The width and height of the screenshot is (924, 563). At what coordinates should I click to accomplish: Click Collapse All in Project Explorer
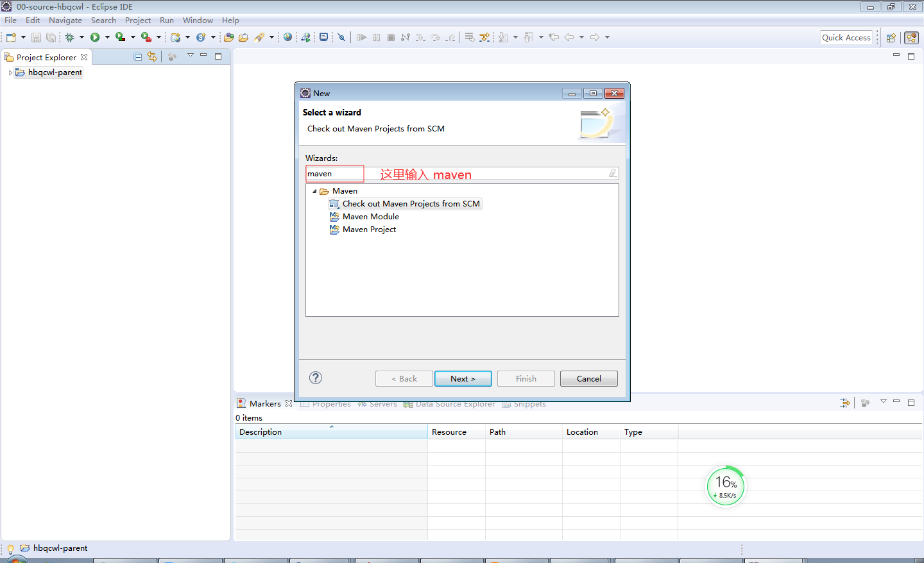[137, 57]
